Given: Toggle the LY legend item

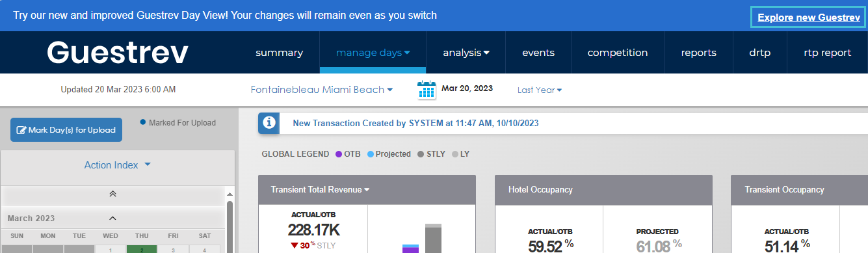Looking at the screenshot, I should pos(460,154).
